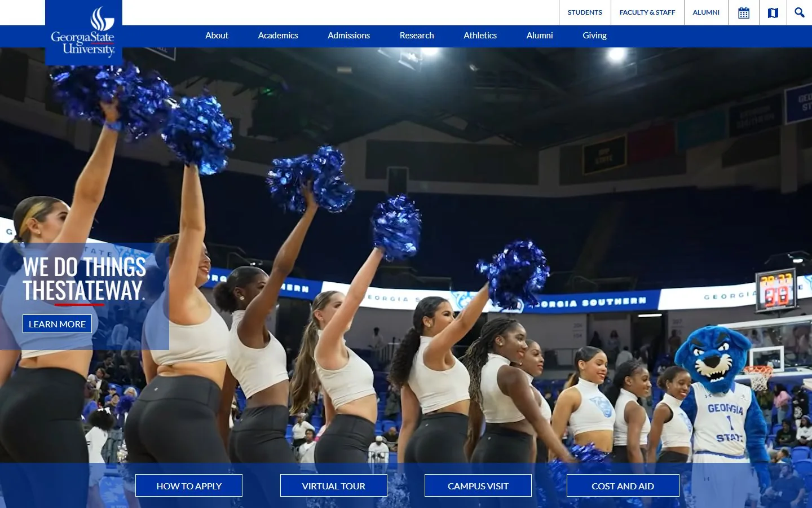
Task: Click the Campus Visit button
Action: 478,485
